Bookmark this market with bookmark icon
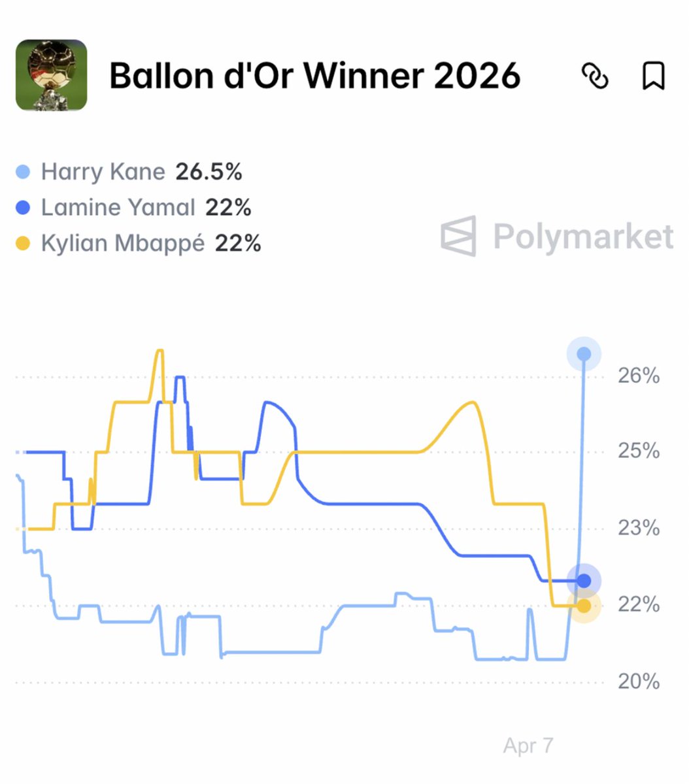 tap(653, 76)
